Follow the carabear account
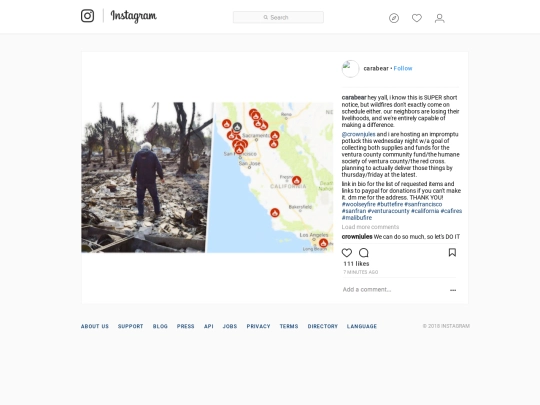540x405 pixels. [x=403, y=69]
